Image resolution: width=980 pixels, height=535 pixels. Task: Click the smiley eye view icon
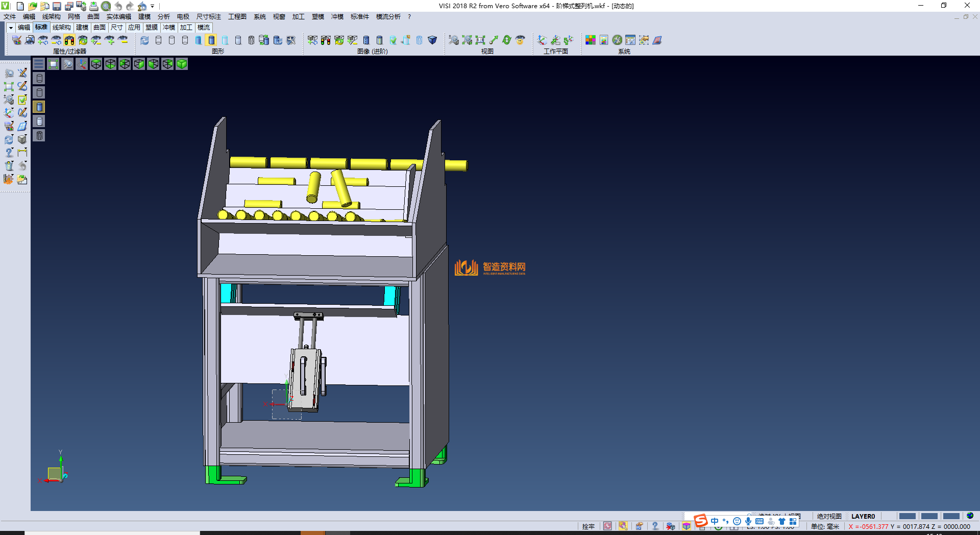point(520,40)
